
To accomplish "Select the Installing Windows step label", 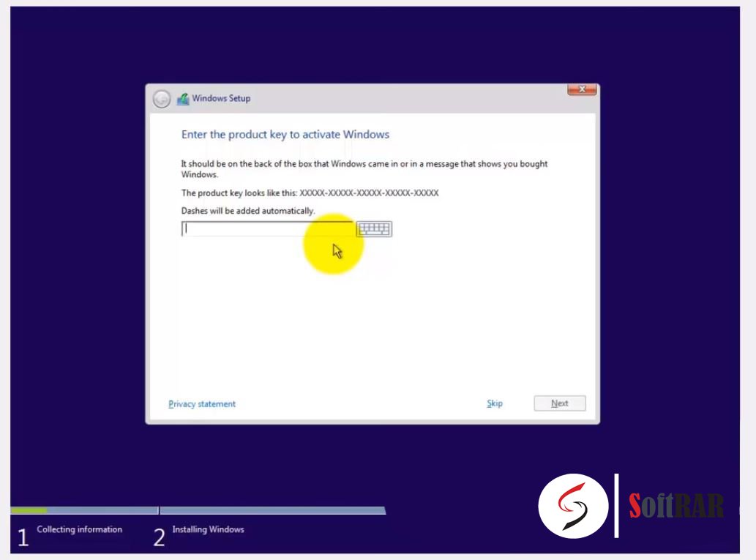I will pos(209,528).
